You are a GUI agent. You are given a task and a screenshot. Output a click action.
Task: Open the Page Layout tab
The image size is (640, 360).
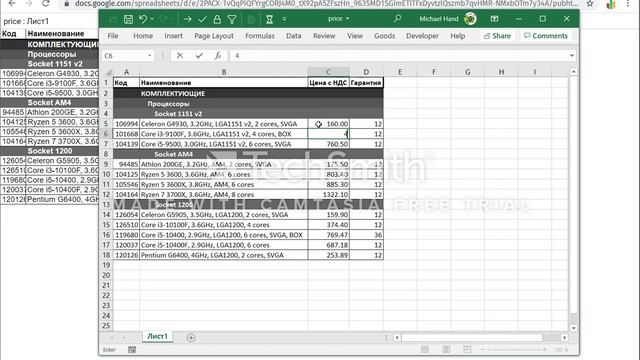point(214,36)
